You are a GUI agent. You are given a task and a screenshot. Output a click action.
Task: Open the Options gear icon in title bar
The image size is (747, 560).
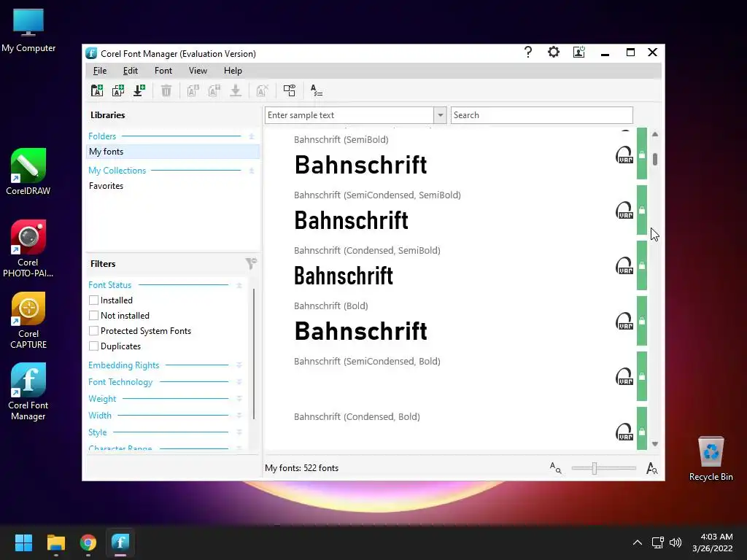click(x=554, y=52)
